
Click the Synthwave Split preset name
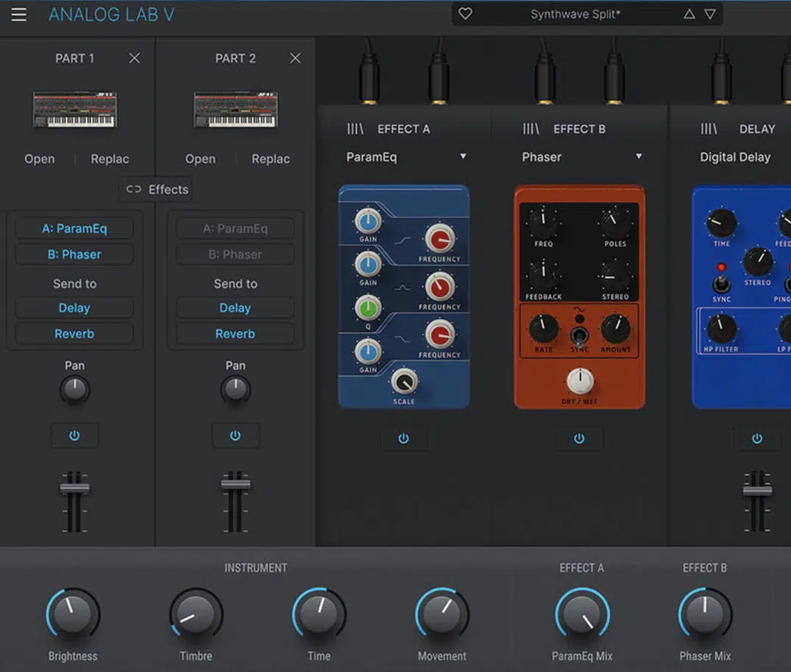[575, 14]
